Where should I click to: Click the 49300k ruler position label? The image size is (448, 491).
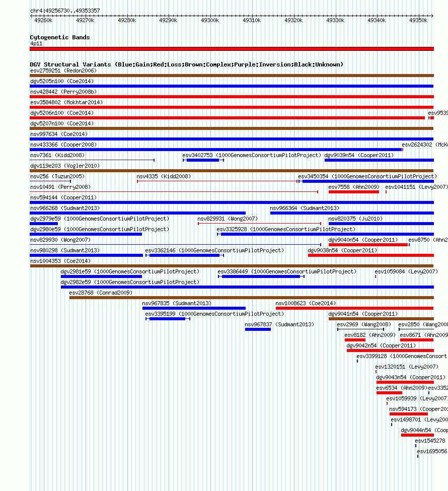[210, 20]
